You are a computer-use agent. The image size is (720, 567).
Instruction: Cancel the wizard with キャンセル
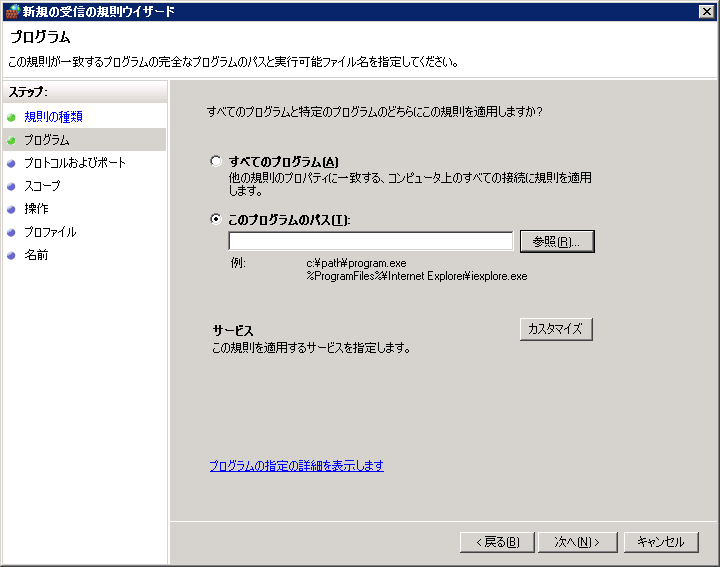click(661, 542)
